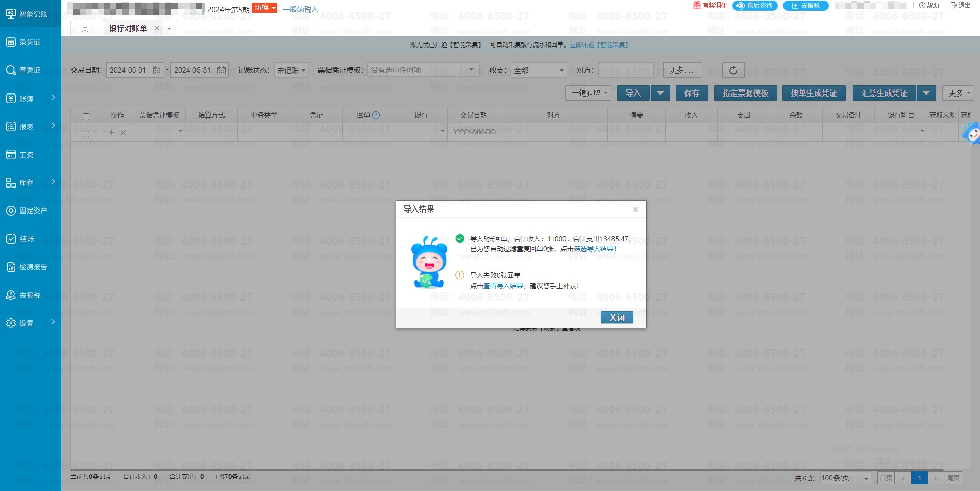Click the 录凭证 sidebar icon

[11, 42]
